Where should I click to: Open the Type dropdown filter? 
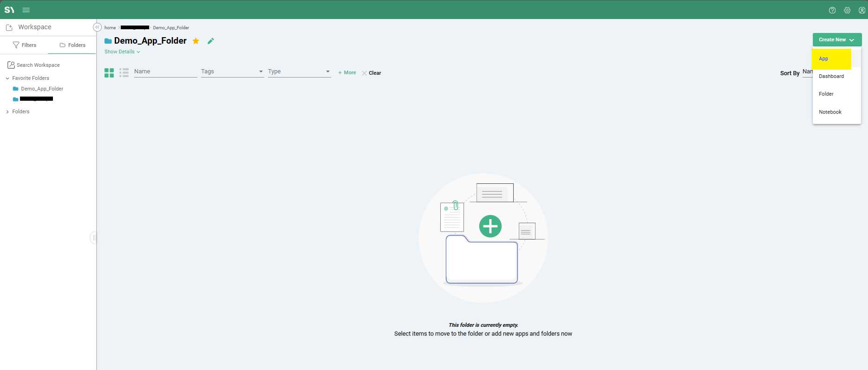click(299, 71)
